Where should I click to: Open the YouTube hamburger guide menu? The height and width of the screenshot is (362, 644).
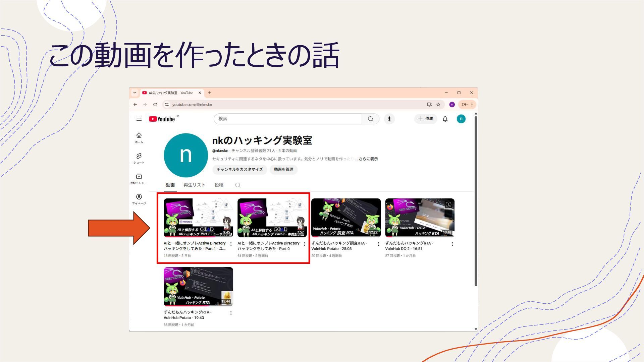[x=139, y=119]
